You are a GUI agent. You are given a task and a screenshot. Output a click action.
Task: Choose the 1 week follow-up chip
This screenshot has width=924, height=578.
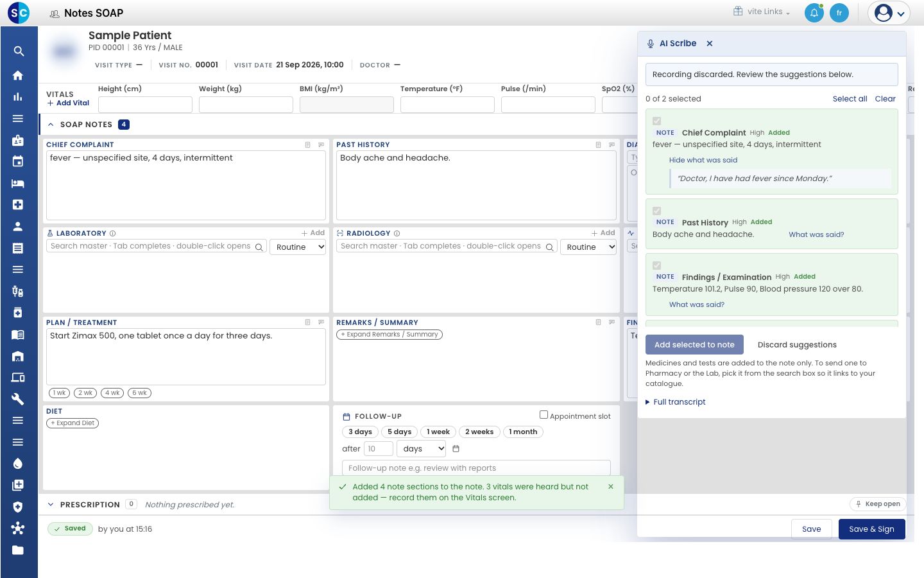click(x=438, y=432)
